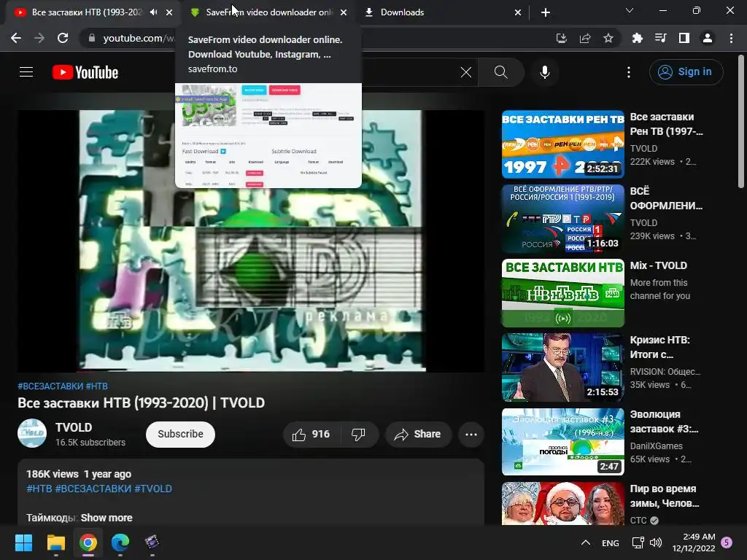Click the Chrome taskbar icon
The width and height of the screenshot is (747, 560).
click(x=88, y=542)
